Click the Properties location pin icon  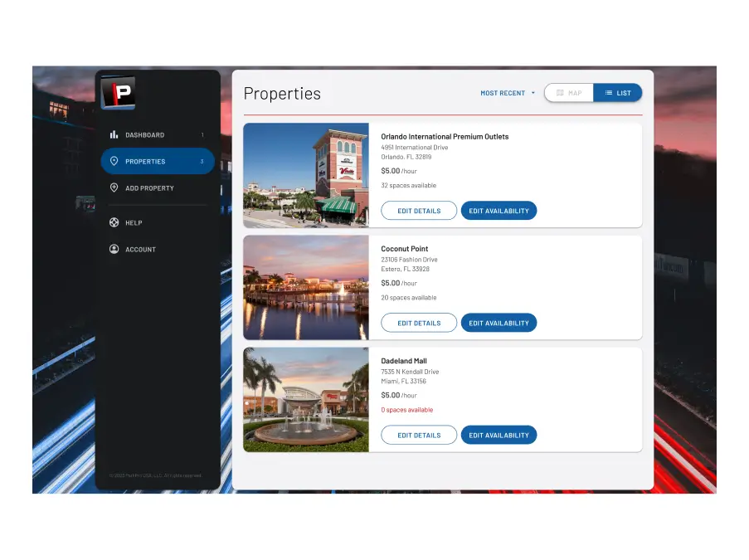pos(114,161)
